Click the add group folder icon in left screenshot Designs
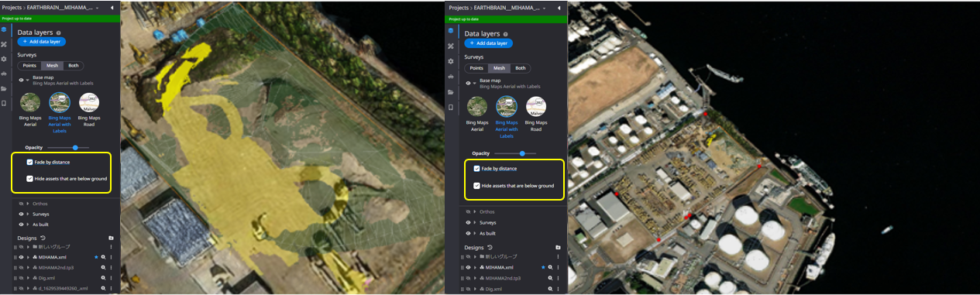Image resolution: width=980 pixels, height=295 pixels. (111, 238)
